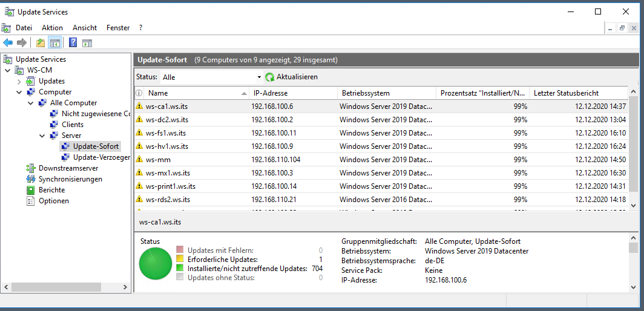Screen dimensions: 644x311
Task: Click the Optionen list icon
Action: [31, 201]
